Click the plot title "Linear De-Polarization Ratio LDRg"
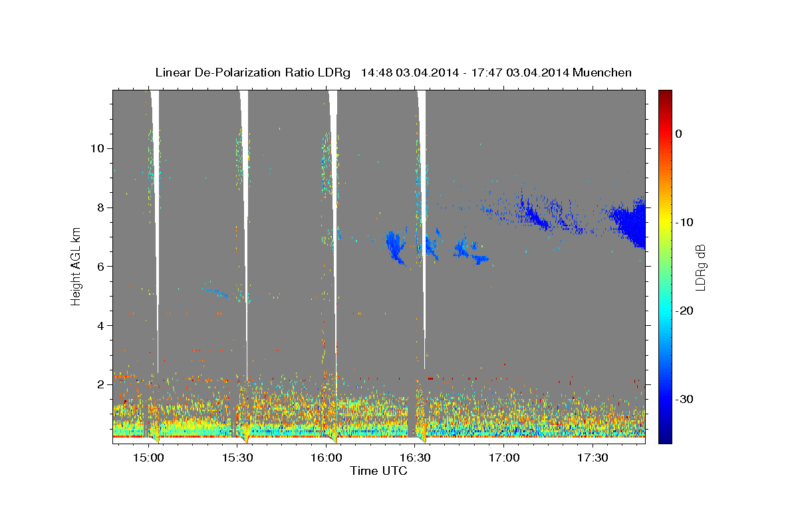This screenshot has width=798, height=532. click(x=253, y=72)
